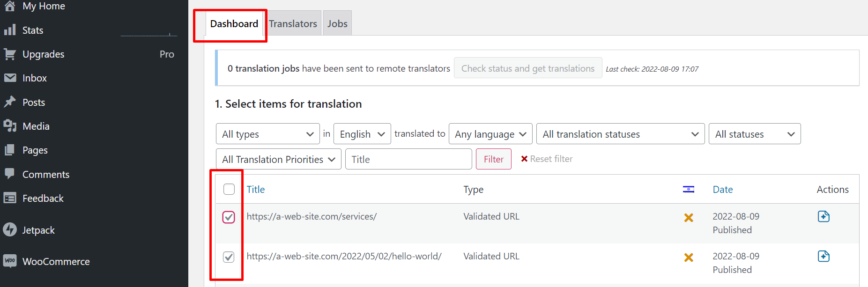Screen dimensions: 868x287
Task: Toggle the select-all checkbox in header
Action: coord(229,189)
